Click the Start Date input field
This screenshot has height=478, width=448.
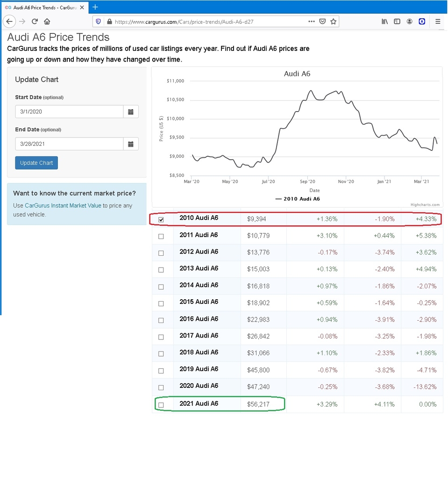(x=69, y=112)
